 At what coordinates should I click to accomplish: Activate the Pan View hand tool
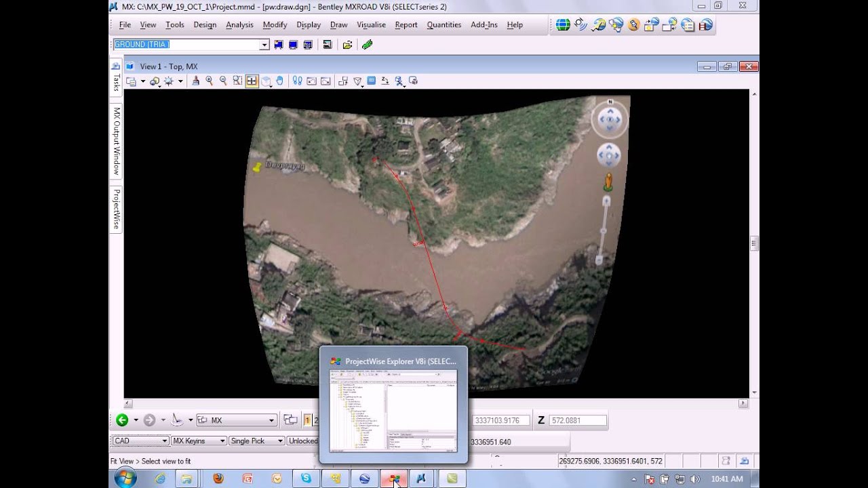[279, 81]
